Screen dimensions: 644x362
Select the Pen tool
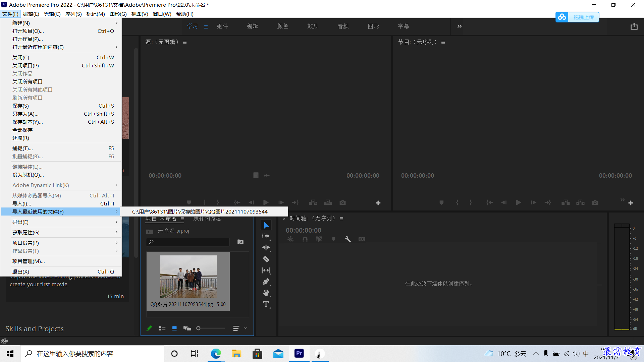pyautogui.click(x=266, y=282)
